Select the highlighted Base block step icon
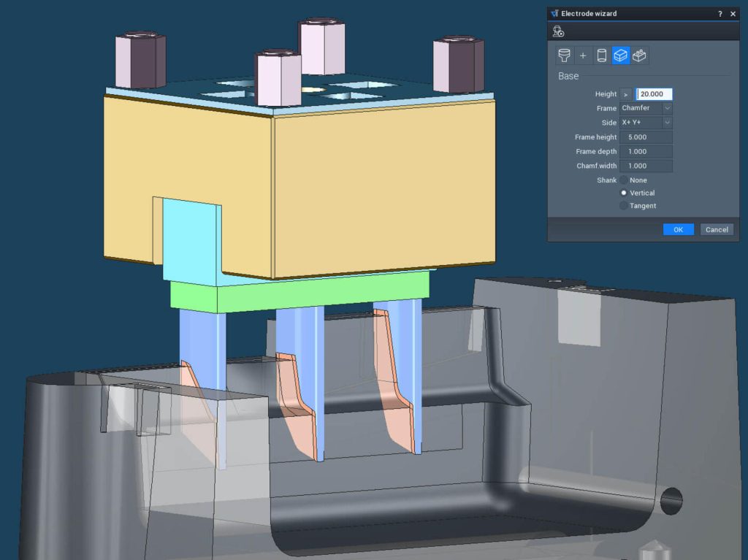Screen dimensions: 748x560 (x=621, y=55)
